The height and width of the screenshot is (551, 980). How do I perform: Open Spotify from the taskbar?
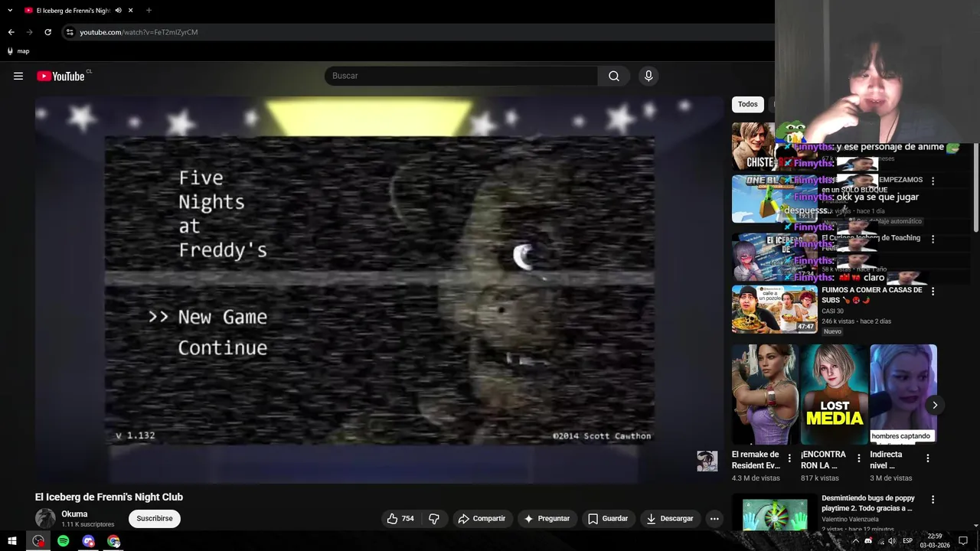tap(64, 541)
